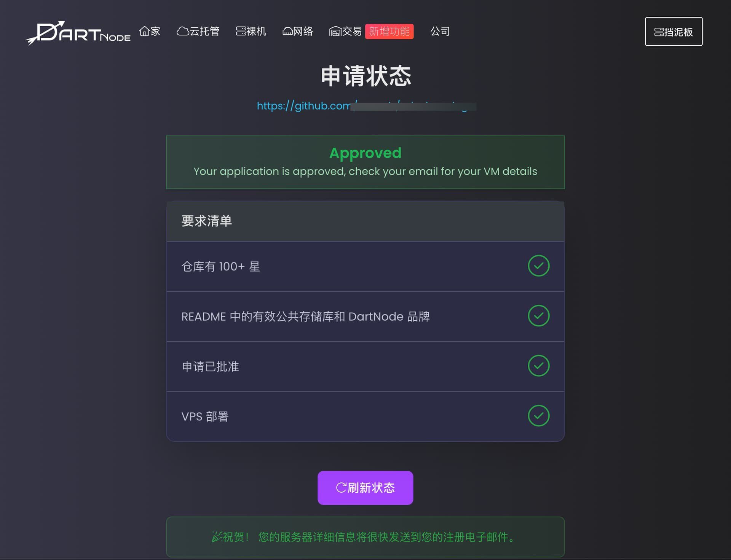
Task: Click the checkmark for VPS 部署
Action: click(x=538, y=415)
